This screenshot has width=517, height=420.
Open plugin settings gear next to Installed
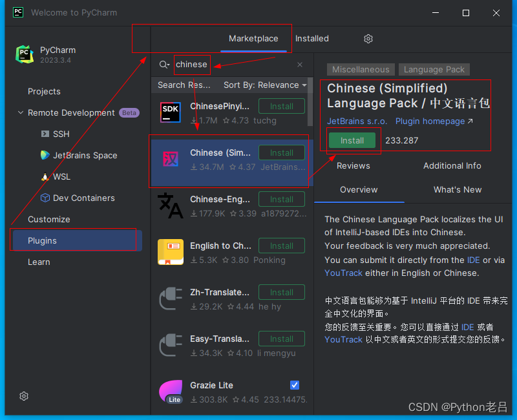(x=368, y=39)
